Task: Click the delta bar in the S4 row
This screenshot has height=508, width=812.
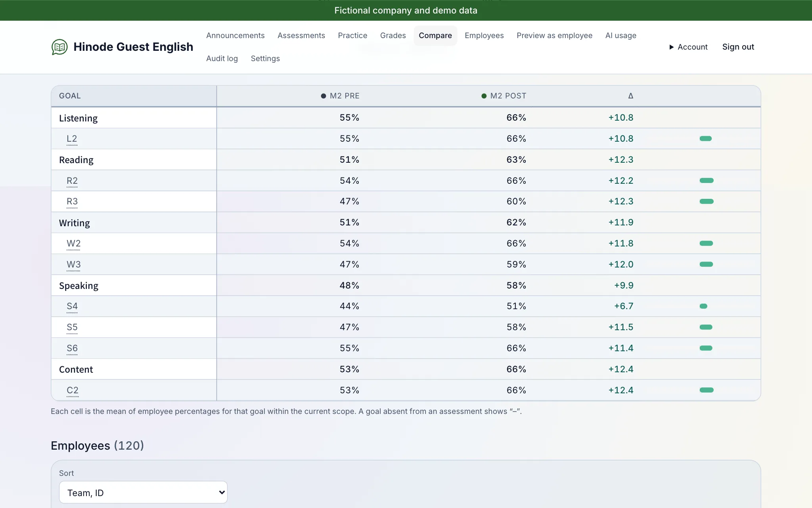Action: pos(703,306)
